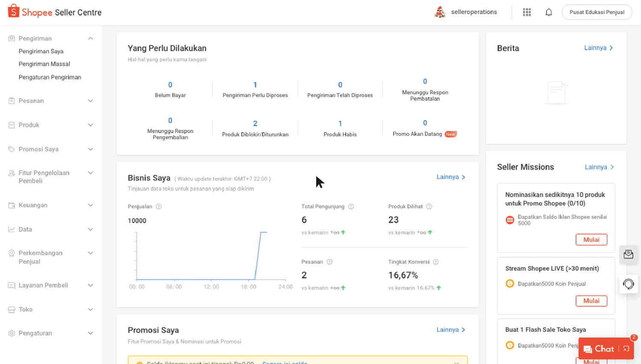Open the apps grid menu icon
Viewport: 641px width, 364px height.
[x=526, y=12]
